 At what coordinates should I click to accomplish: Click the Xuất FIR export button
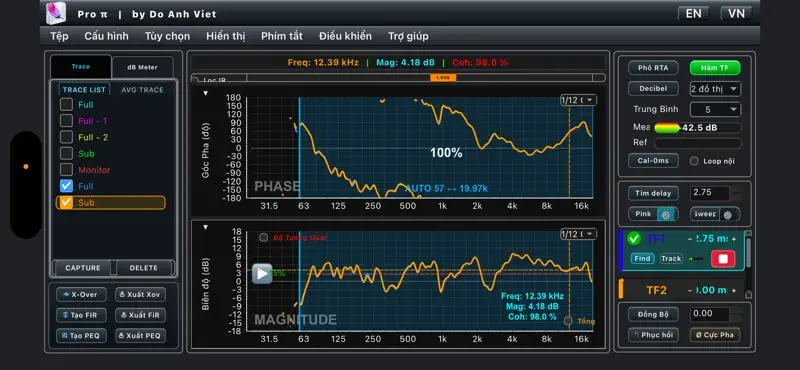tap(140, 315)
